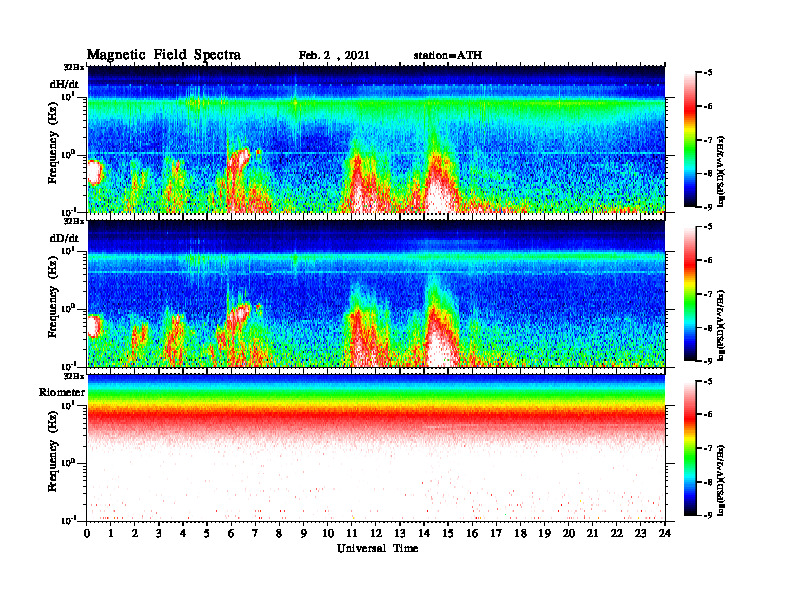Click the color bar beside the dD/dt panel
792x612 pixels.
click(690, 294)
